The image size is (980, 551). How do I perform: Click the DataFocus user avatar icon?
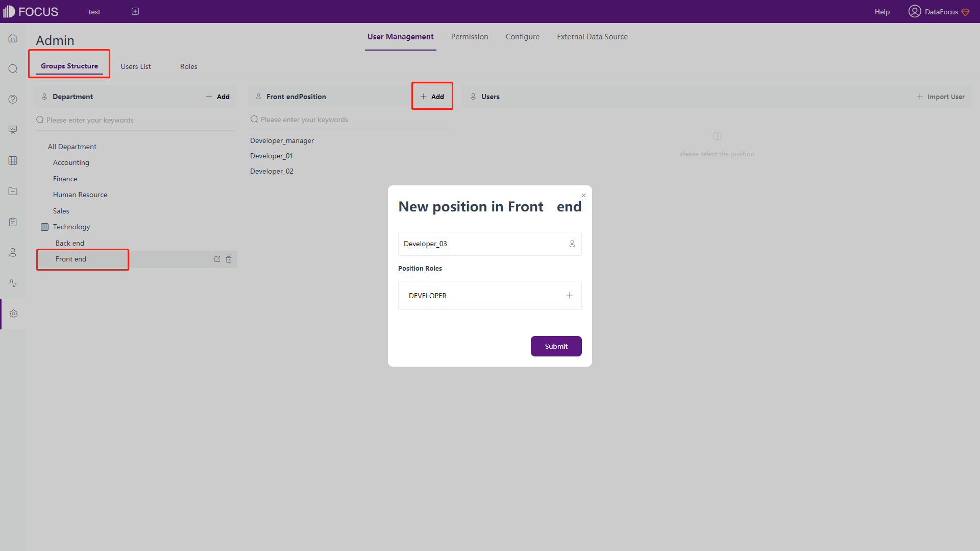914,11
